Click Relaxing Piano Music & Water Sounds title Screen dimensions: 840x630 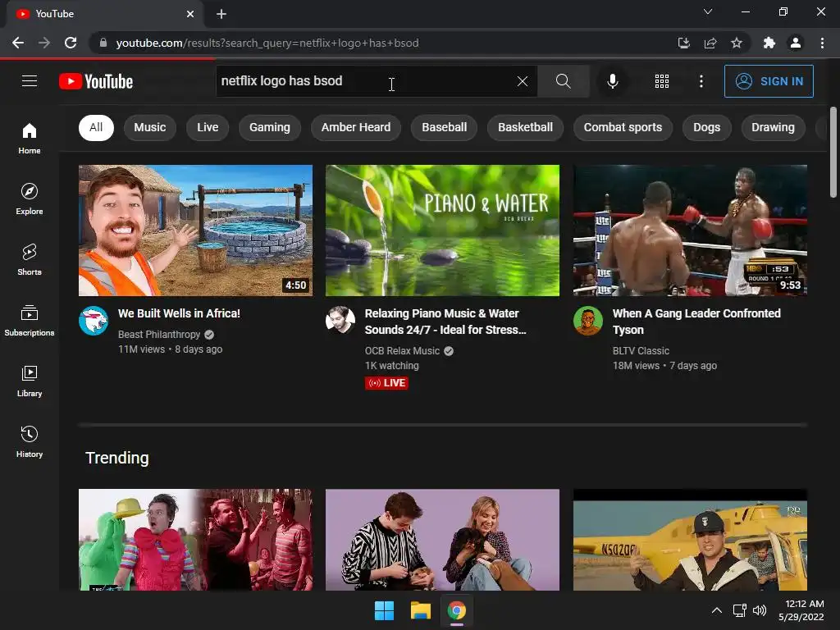445,322
